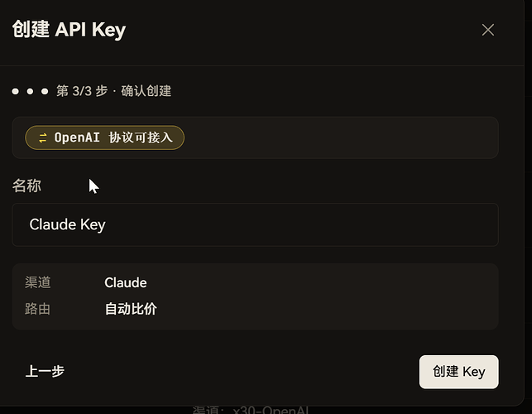Close the 创建 API Key dialog
The height and width of the screenshot is (414, 532).
pyautogui.click(x=488, y=30)
